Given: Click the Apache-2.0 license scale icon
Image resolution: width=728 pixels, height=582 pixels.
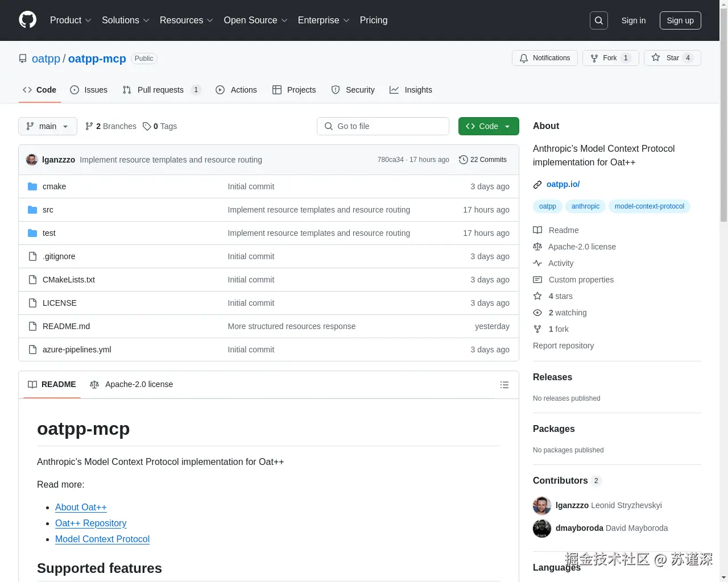Looking at the screenshot, I should coord(537,247).
